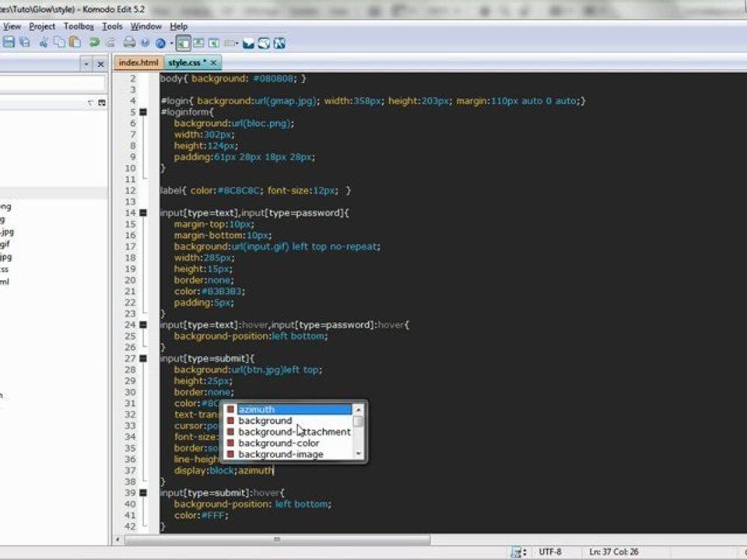Click the Save All toolbar icon
747x560 pixels.
[x=25, y=43]
